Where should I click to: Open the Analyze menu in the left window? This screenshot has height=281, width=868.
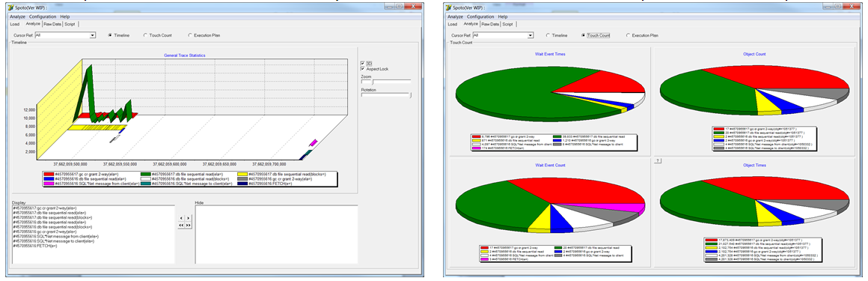pos(18,16)
